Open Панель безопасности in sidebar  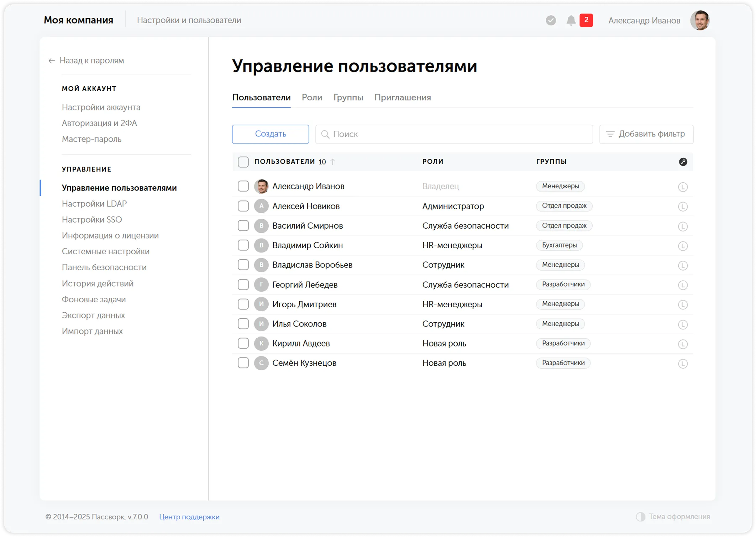tap(104, 267)
